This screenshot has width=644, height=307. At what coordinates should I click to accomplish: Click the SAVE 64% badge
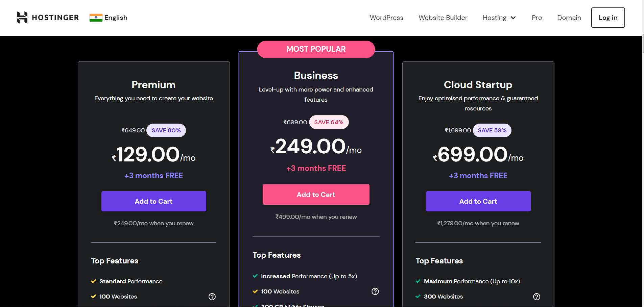pos(329,122)
